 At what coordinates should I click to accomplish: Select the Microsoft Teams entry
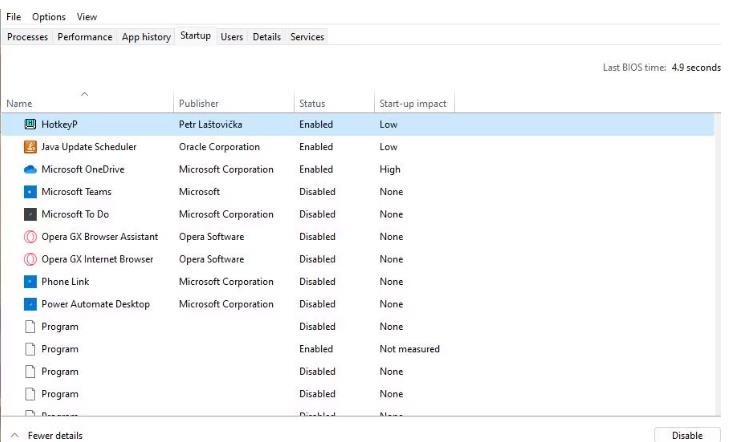[76, 192]
